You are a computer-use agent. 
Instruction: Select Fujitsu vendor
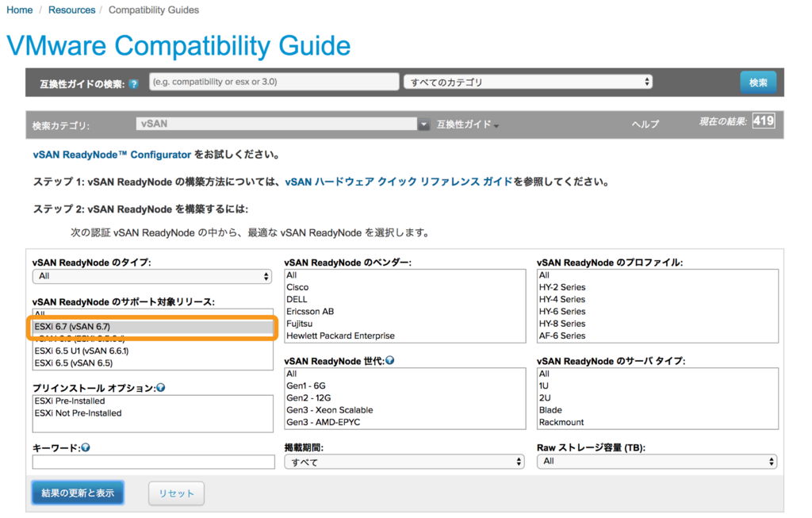pyautogui.click(x=405, y=324)
